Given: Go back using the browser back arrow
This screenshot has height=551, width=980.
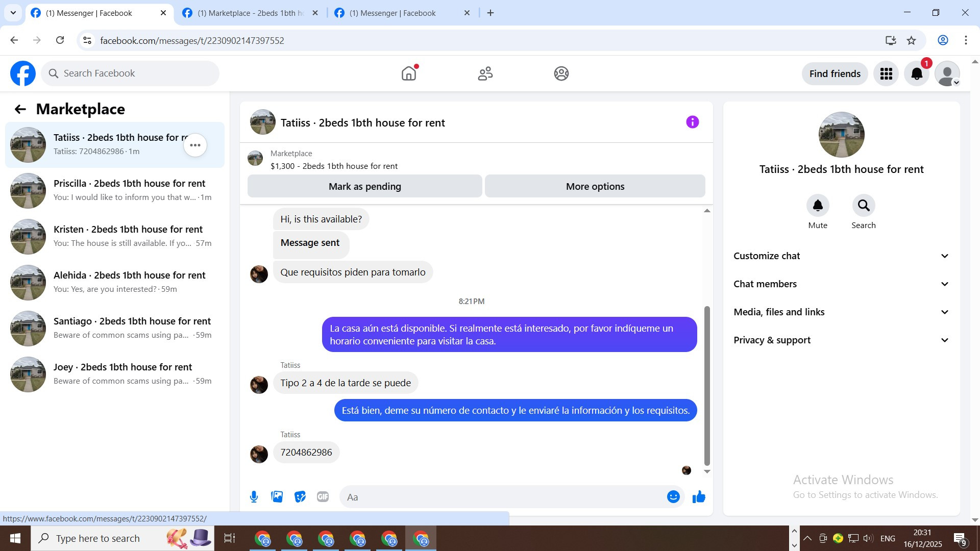Looking at the screenshot, I should 14,40.
